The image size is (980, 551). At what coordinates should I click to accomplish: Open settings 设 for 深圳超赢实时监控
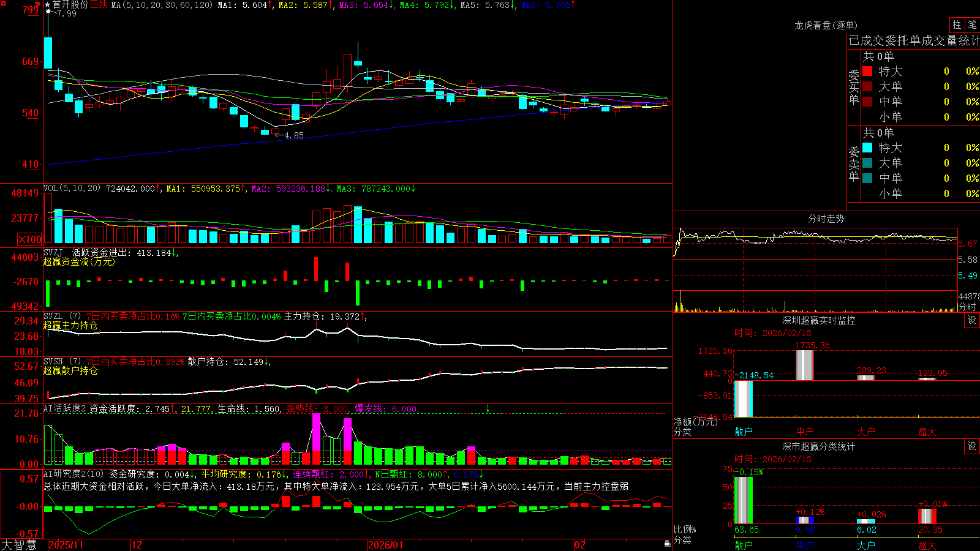point(971,320)
